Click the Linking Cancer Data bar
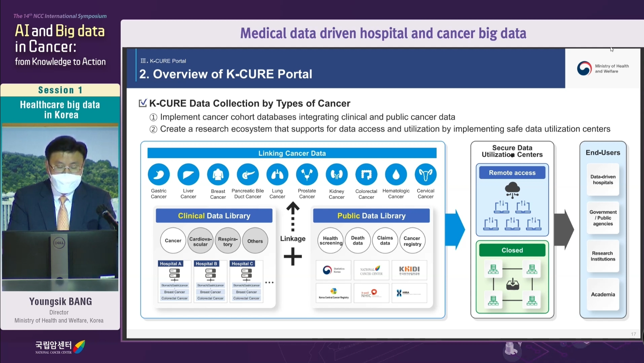644x363 pixels. pyautogui.click(x=292, y=153)
